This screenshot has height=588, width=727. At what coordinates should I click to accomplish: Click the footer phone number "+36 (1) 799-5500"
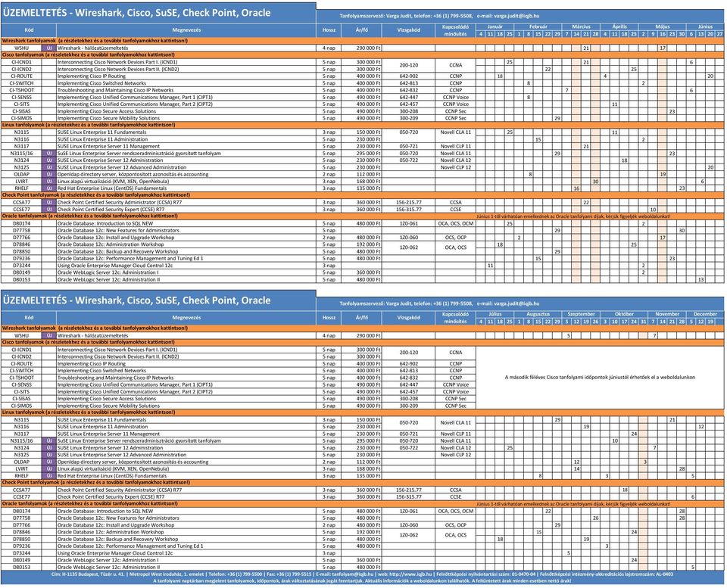[245, 574]
